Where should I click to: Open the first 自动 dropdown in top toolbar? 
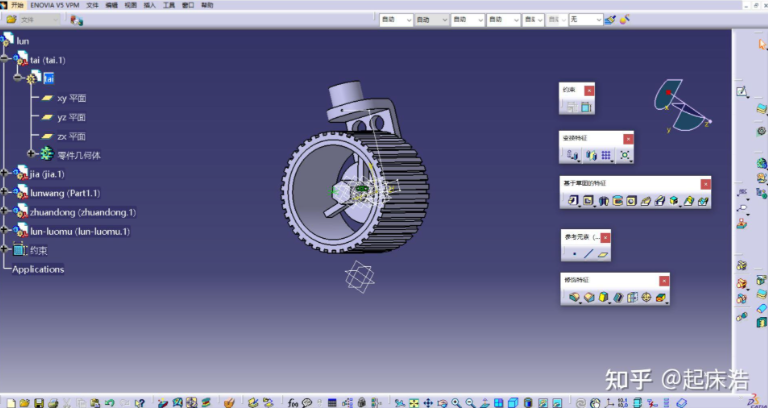point(396,20)
